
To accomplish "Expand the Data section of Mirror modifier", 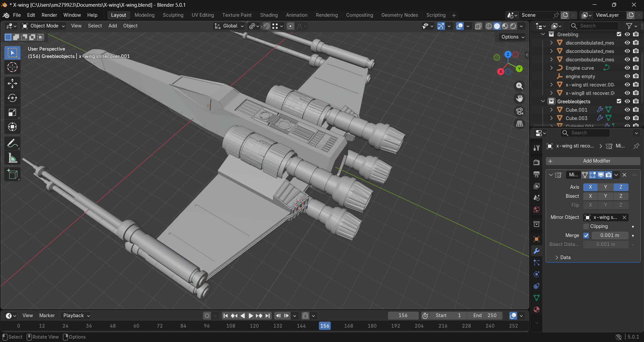I will tap(563, 258).
